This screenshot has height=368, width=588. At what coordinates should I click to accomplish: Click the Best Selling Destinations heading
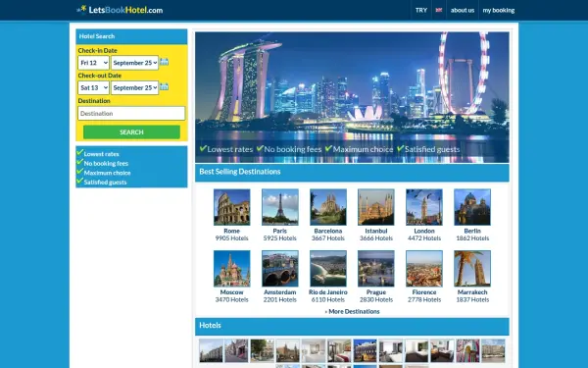coord(240,172)
